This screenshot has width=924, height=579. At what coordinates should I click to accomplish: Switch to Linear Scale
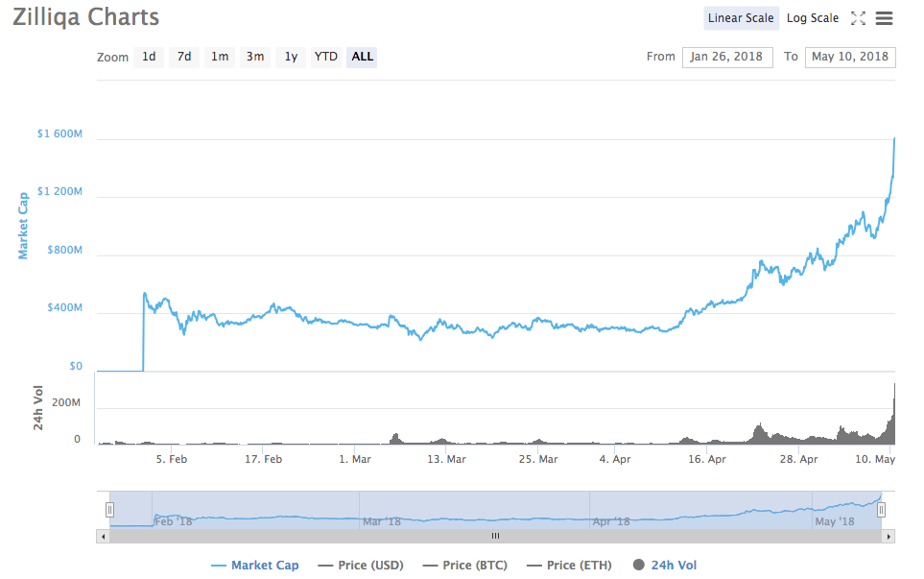pyautogui.click(x=741, y=18)
